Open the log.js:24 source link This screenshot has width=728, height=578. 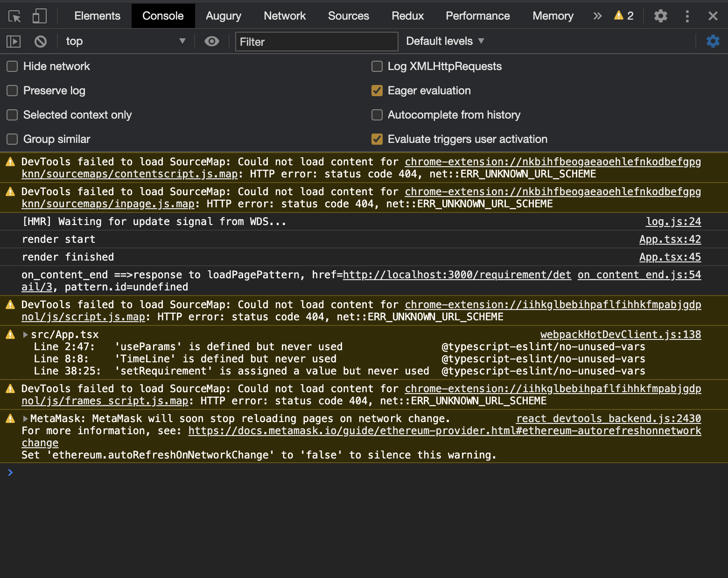point(673,222)
